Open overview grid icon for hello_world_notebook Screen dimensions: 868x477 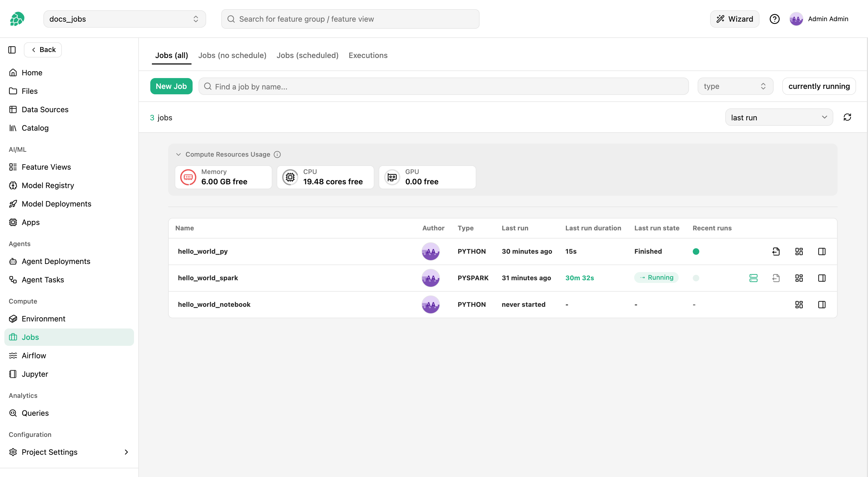(x=799, y=305)
